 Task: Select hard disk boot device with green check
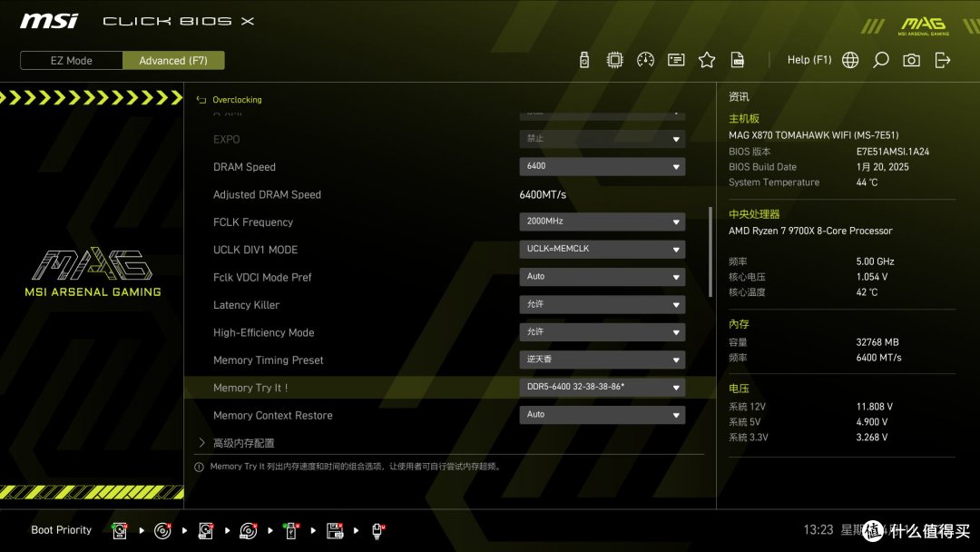(120, 531)
